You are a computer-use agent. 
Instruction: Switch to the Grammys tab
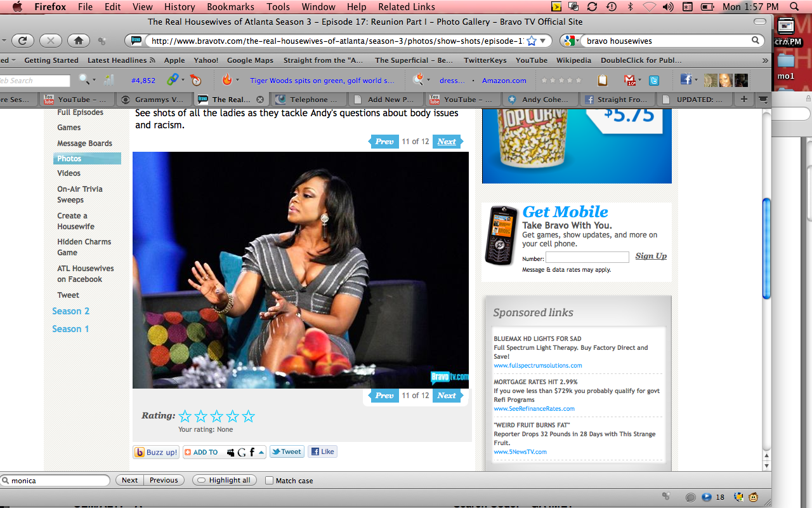click(154, 100)
